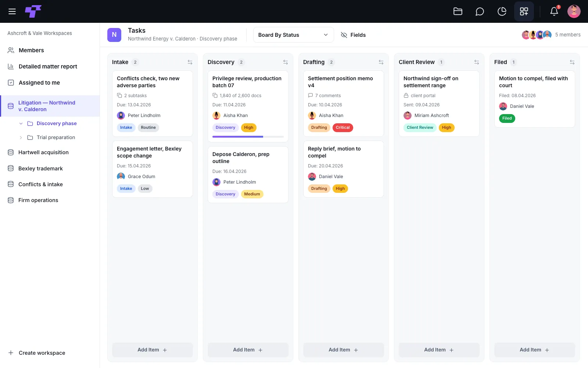Add Item to the Drafting column
The height and width of the screenshot is (368, 588).
pyautogui.click(x=344, y=350)
